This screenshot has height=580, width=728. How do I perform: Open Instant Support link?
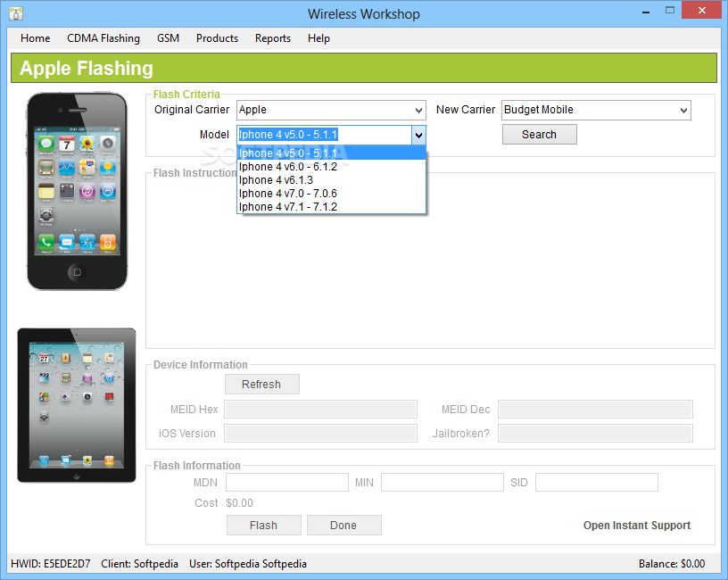pyautogui.click(x=636, y=526)
